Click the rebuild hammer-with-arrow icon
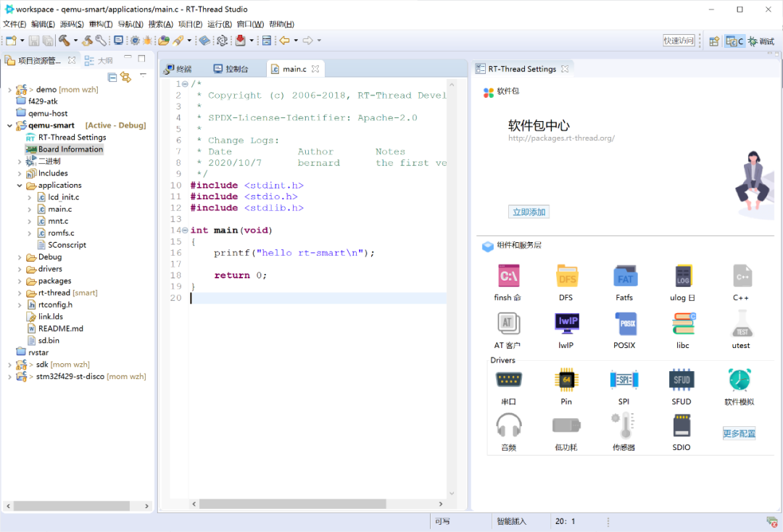The height and width of the screenshot is (532, 783). (88, 41)
